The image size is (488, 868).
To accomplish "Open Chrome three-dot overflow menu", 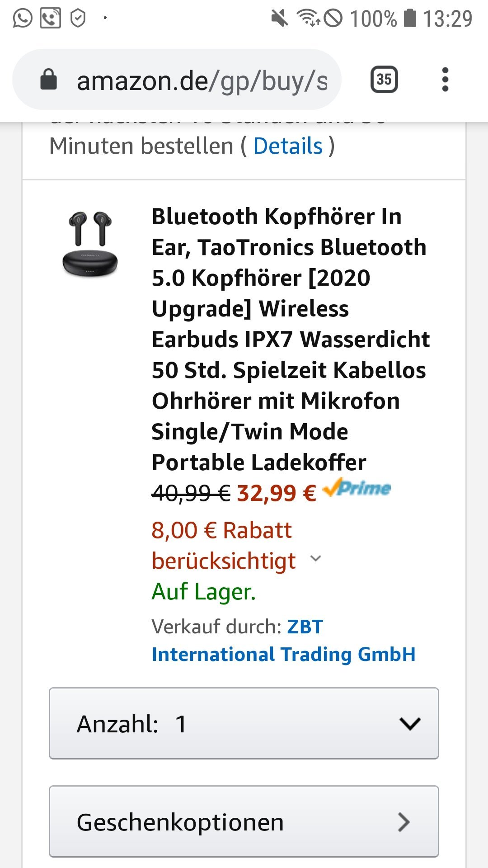I will coord(445,80).
